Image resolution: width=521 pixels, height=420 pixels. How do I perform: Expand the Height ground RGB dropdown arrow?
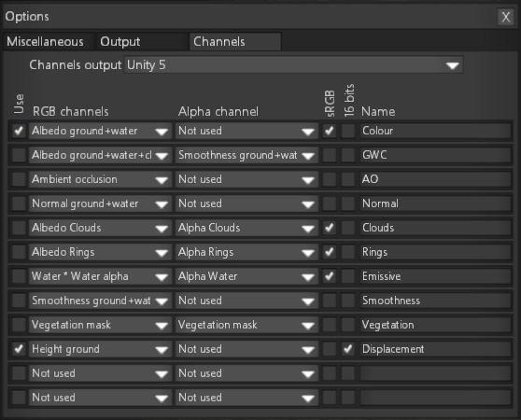[x=162, y=349]
